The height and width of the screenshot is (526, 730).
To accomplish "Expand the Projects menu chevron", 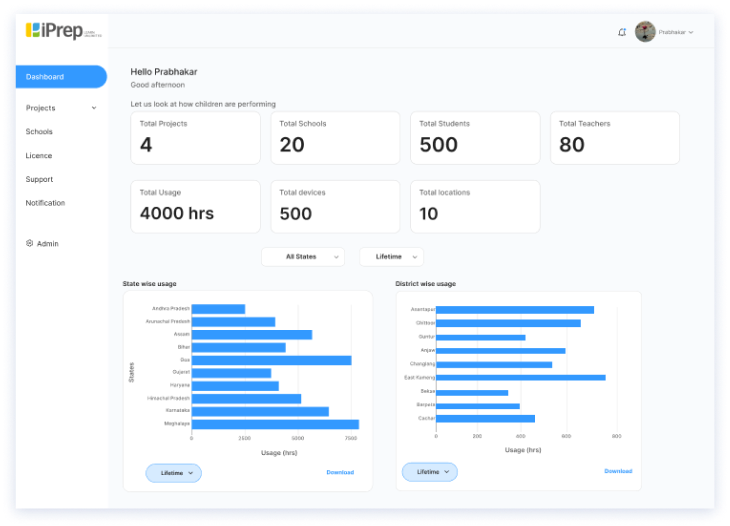I will tap(94, 108).
